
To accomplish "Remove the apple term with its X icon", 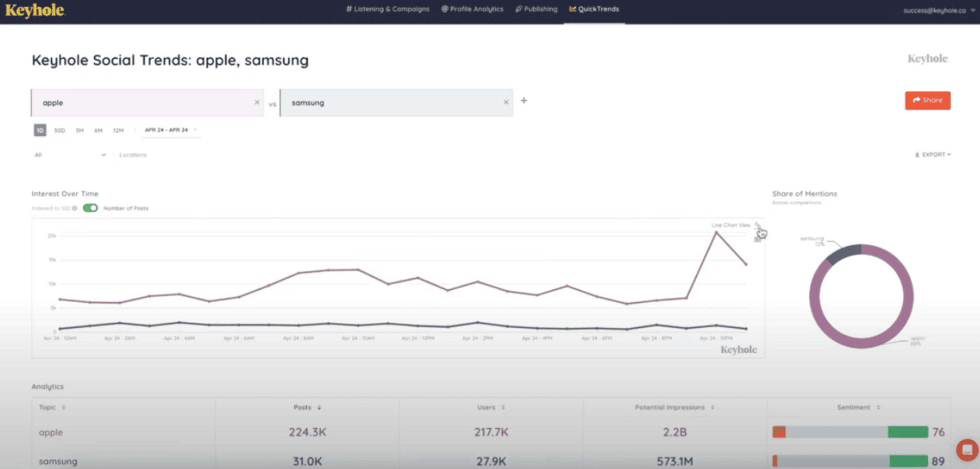I will click(257, 102).
